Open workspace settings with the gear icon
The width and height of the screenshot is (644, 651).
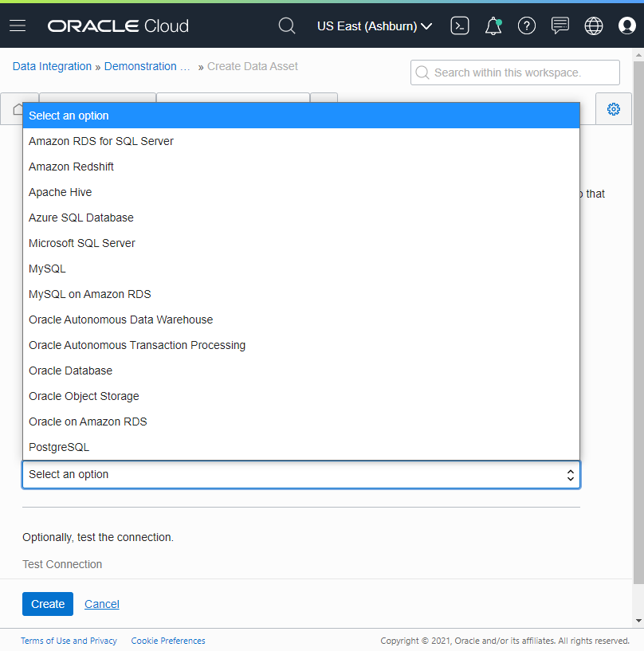coord(614,109)
